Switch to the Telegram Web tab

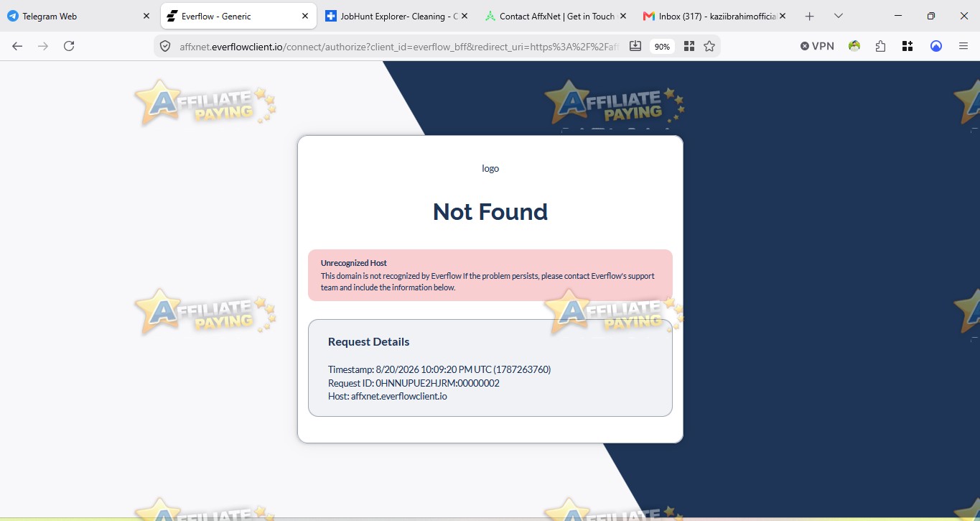pos(79,16)
